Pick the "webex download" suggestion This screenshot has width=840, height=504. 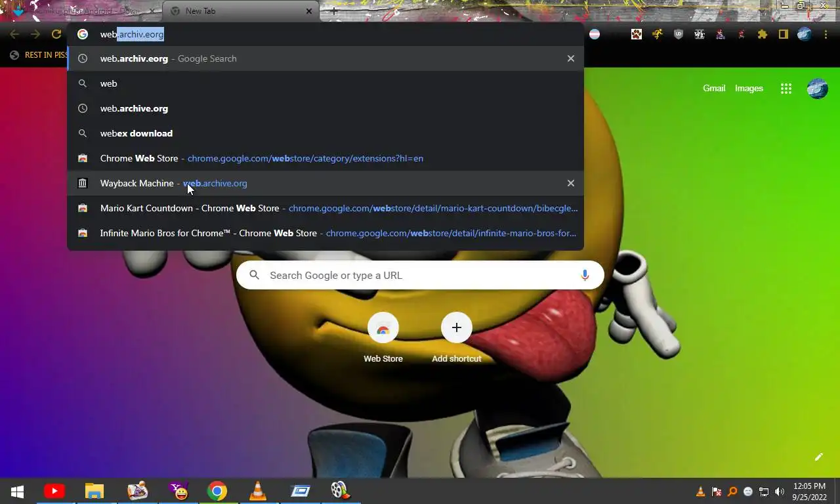(x=325, y=133)
